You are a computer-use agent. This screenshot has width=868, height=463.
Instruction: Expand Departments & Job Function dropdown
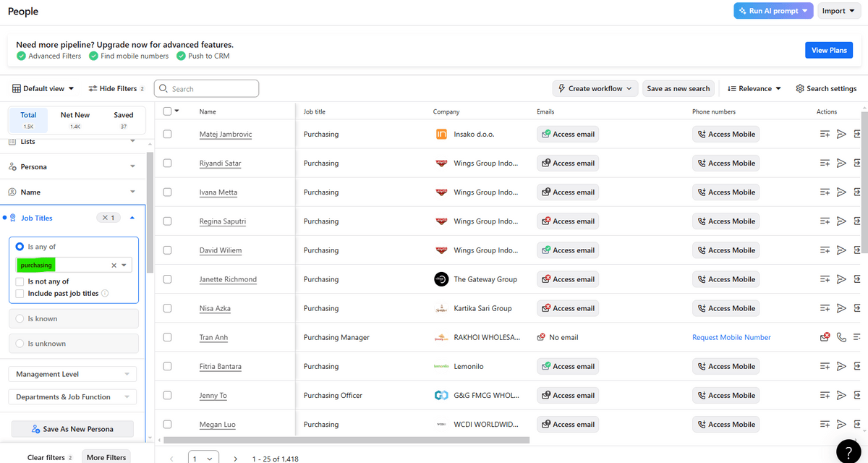(72, 397)
